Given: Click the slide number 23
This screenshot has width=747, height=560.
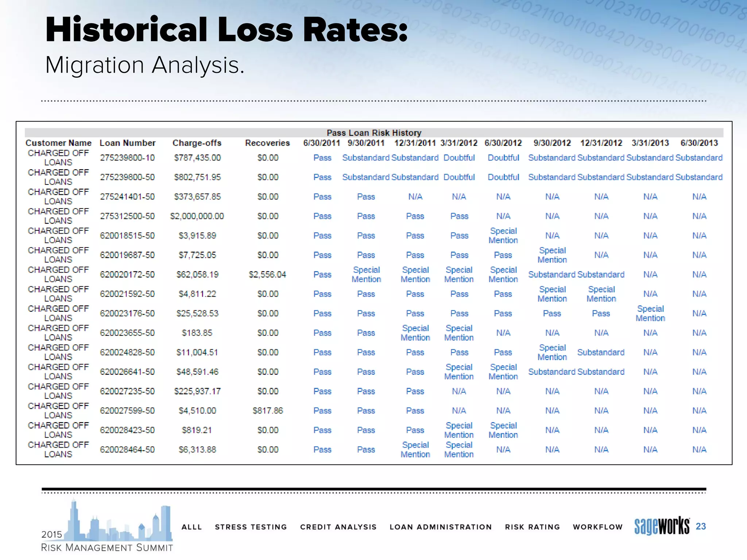Looking at the screenshot, I should (701, 526).
